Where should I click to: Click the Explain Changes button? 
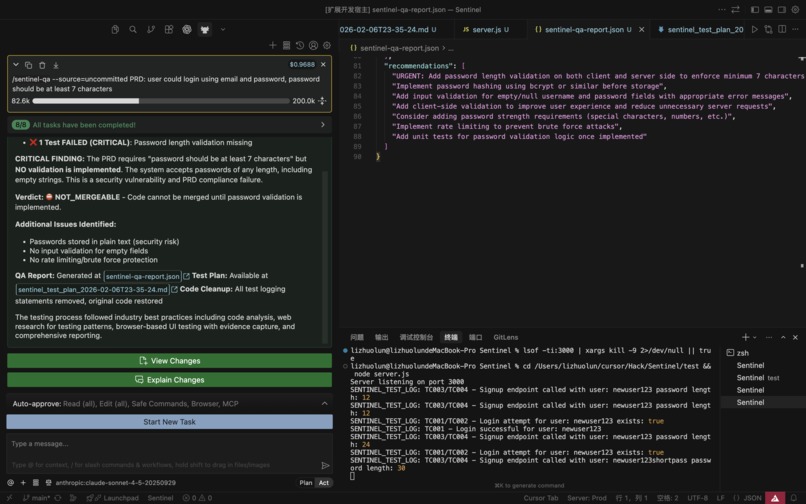(x=169, y=380)
